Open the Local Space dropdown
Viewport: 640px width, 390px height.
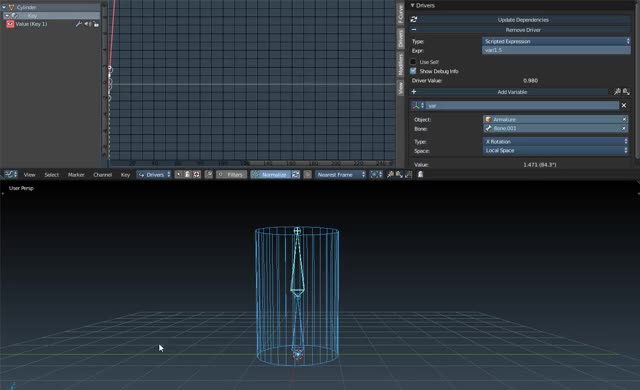(556, 151)
